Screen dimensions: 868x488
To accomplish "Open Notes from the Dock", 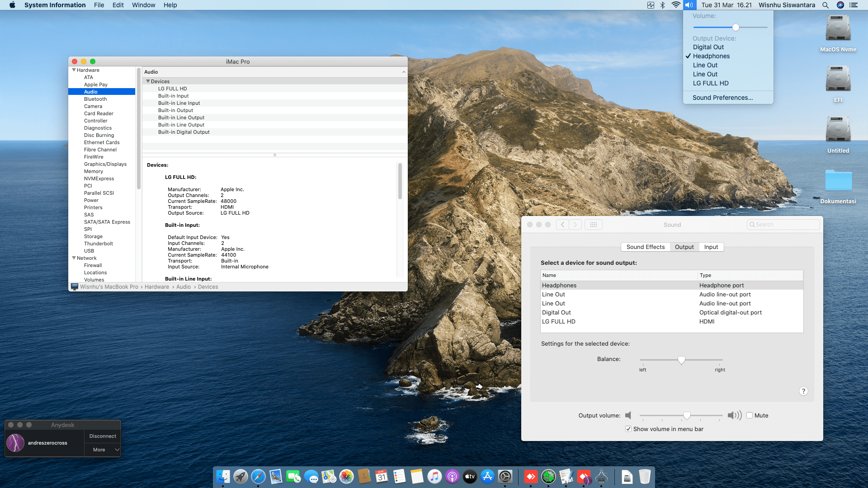I will pos(417,476).
